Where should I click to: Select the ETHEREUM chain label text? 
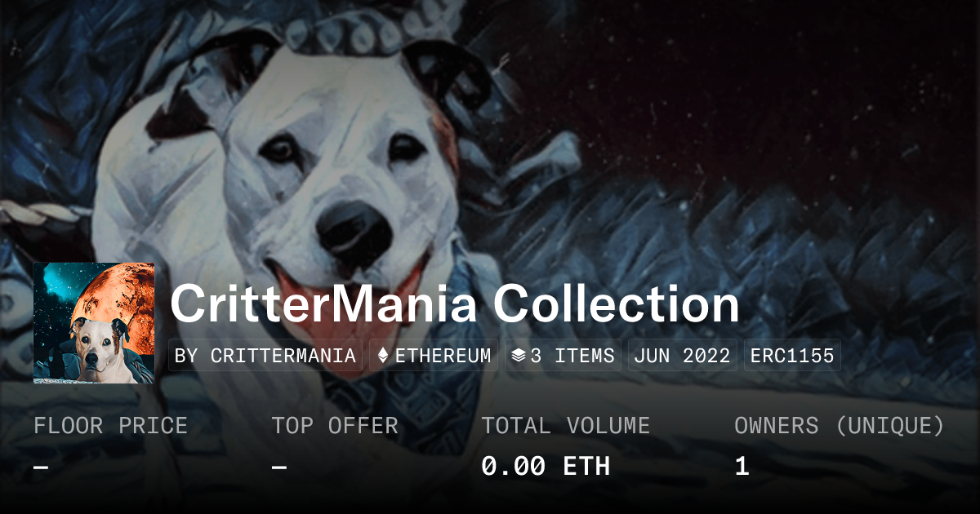(443, 356)
